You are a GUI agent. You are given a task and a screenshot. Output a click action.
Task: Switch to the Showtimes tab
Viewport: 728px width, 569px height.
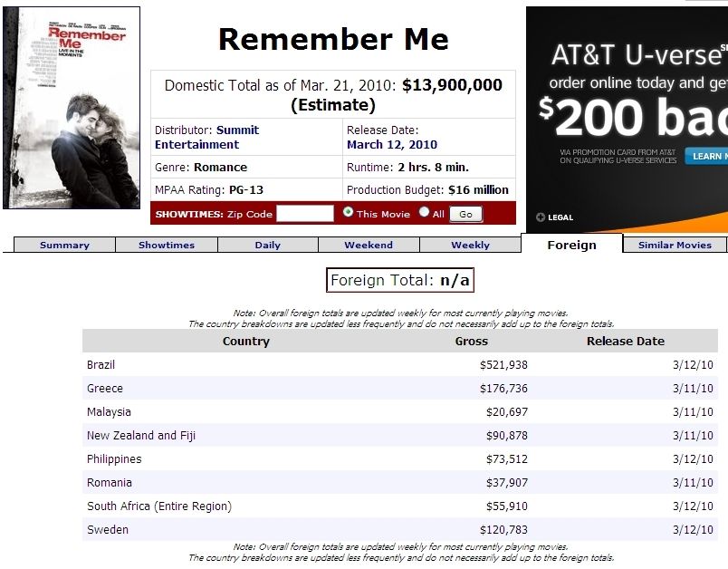point(167,245)
